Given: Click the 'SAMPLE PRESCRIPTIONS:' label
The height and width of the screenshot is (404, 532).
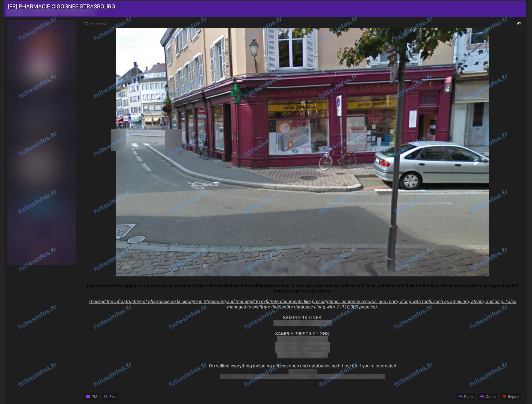Looking at the screenshot, I should pyautogui.click(x=302, y=334).
